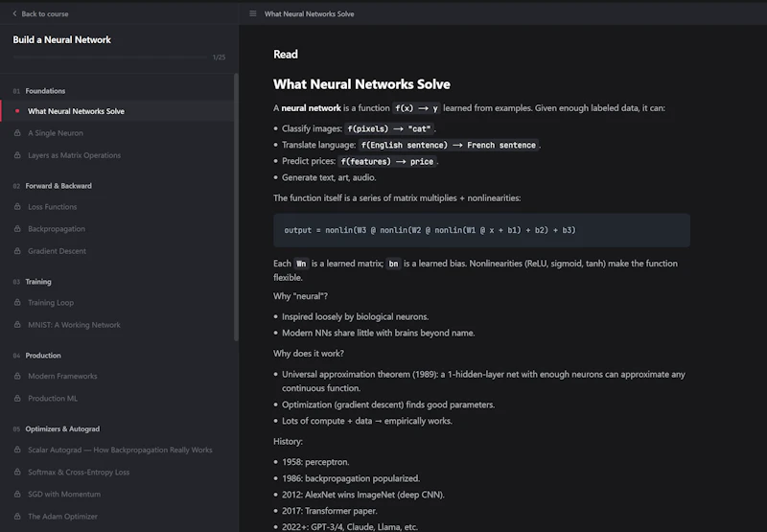Click the Back to course arrow icon
The image size is (767, 532).
pos(14,13)
